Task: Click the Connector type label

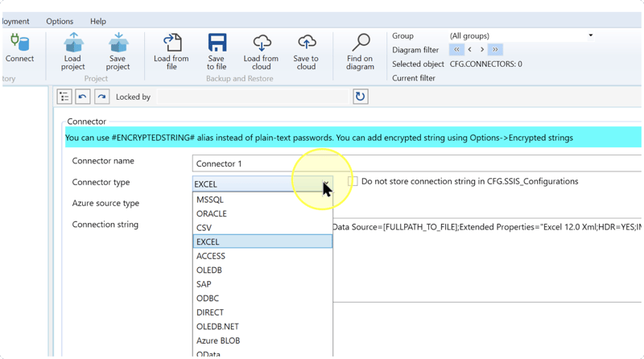Action: [x=101, y=182]
